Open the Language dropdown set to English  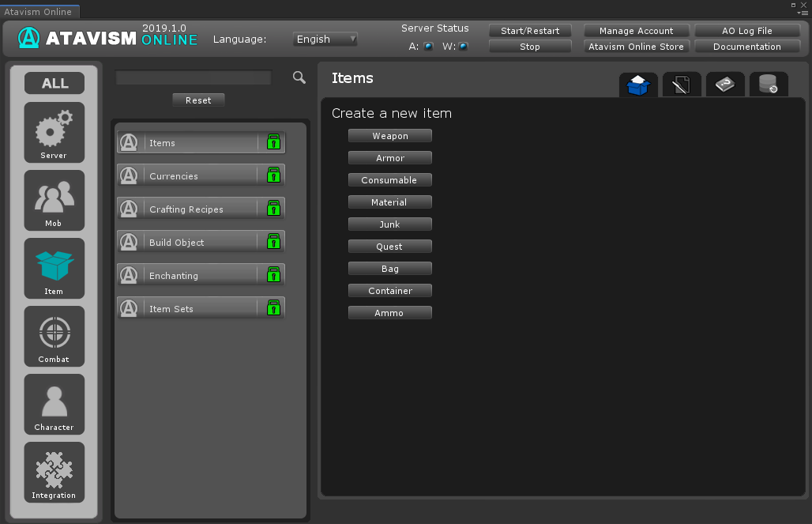tap(325, 39)
